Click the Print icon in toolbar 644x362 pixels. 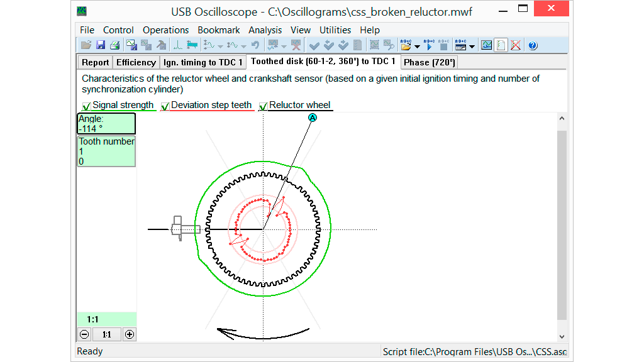[114, 45]
